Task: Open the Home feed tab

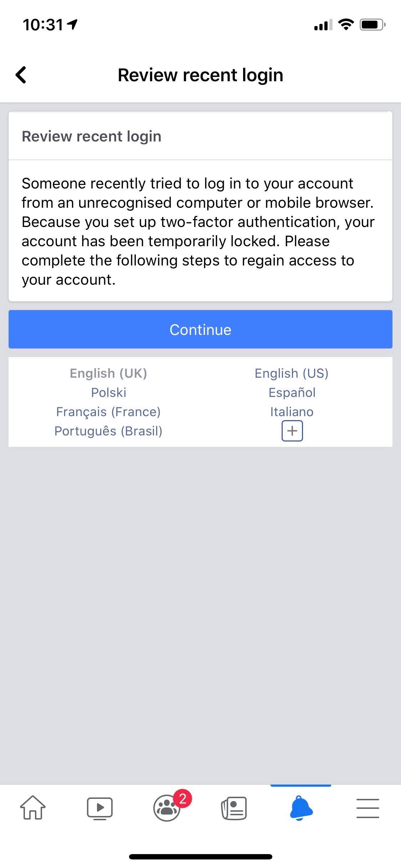Action: click(33, 807)
